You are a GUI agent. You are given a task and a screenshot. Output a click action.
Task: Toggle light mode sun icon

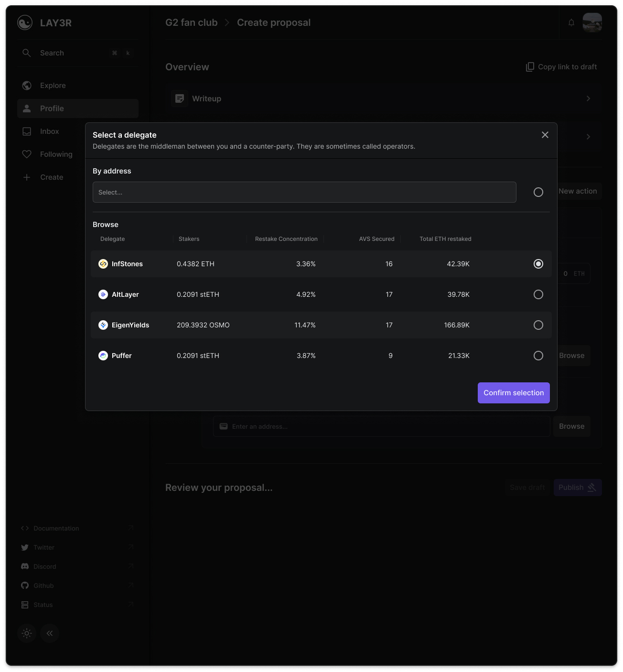(27, 633)
